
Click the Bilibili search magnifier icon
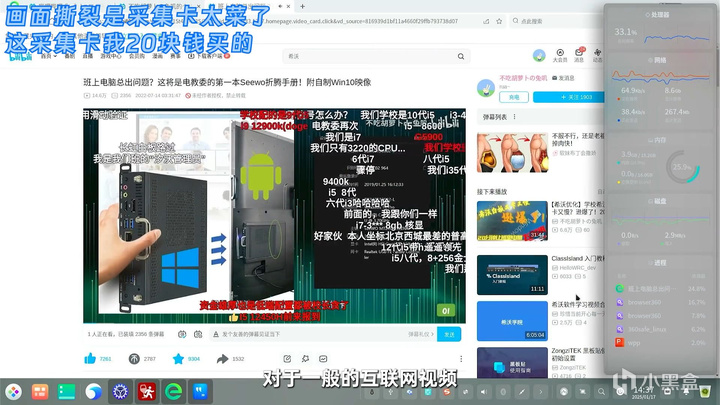click(461, 56)
